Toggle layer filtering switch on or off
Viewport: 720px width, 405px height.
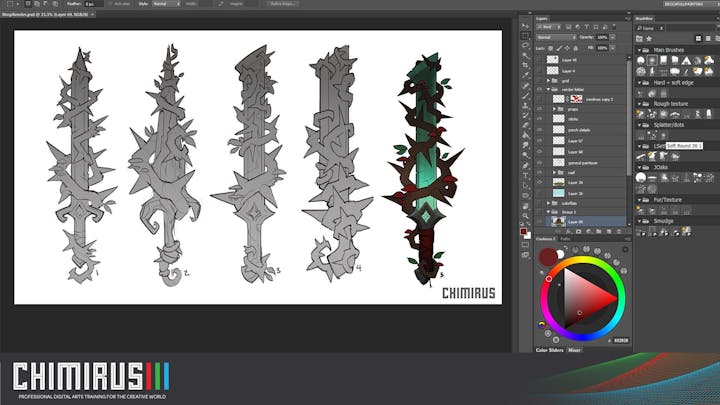coord(614,27)
